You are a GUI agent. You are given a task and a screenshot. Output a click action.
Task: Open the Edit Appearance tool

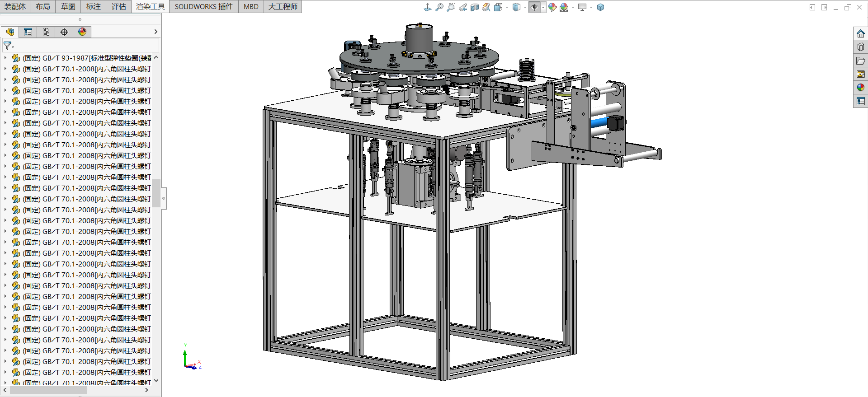click(x=552, y=7)
